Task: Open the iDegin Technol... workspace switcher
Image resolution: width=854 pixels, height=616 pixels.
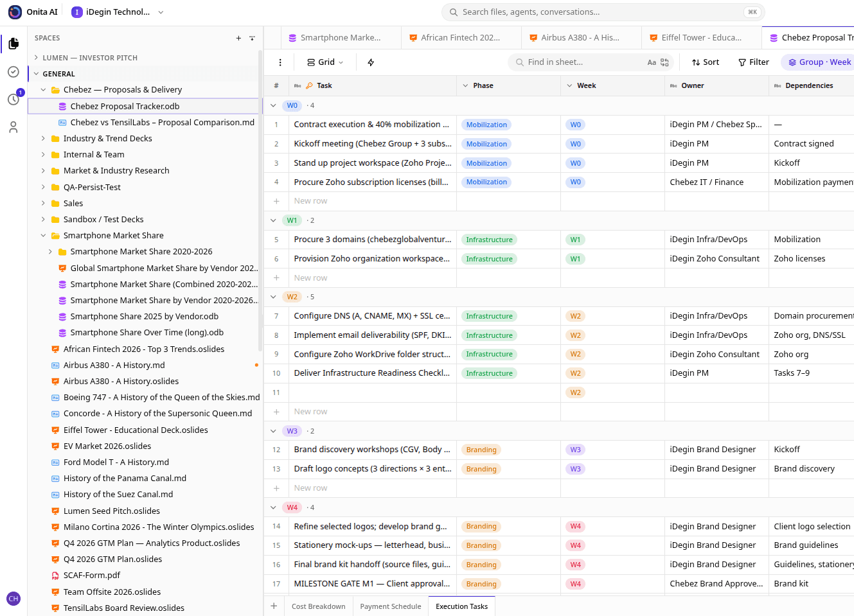Action: click(x=118, y=12)
